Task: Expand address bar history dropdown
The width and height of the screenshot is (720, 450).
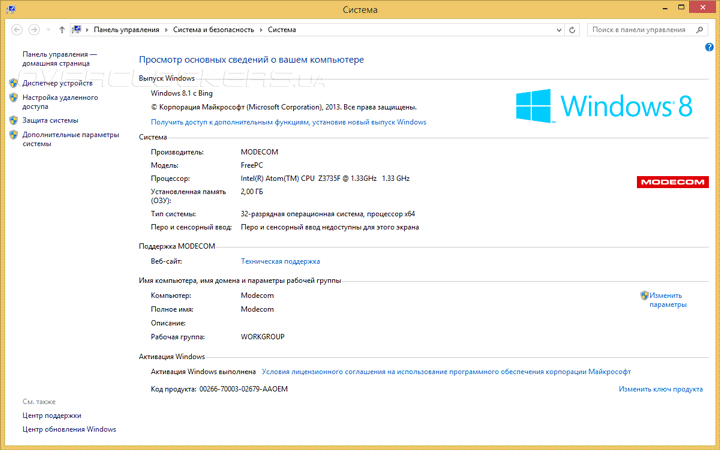Action: (559, 30)
